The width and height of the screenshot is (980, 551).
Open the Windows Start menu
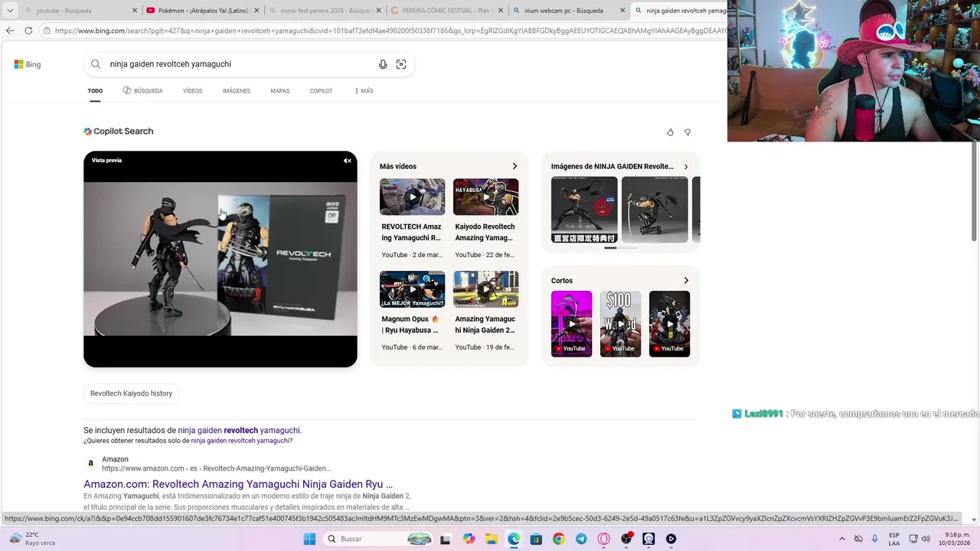[x=309, y=539]
